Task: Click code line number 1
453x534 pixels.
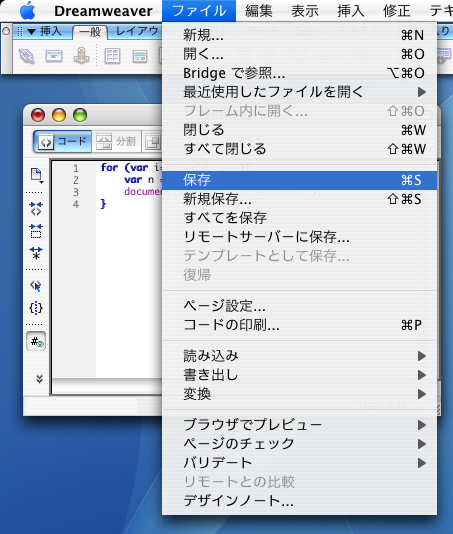Action: click(x=76, y=168)
